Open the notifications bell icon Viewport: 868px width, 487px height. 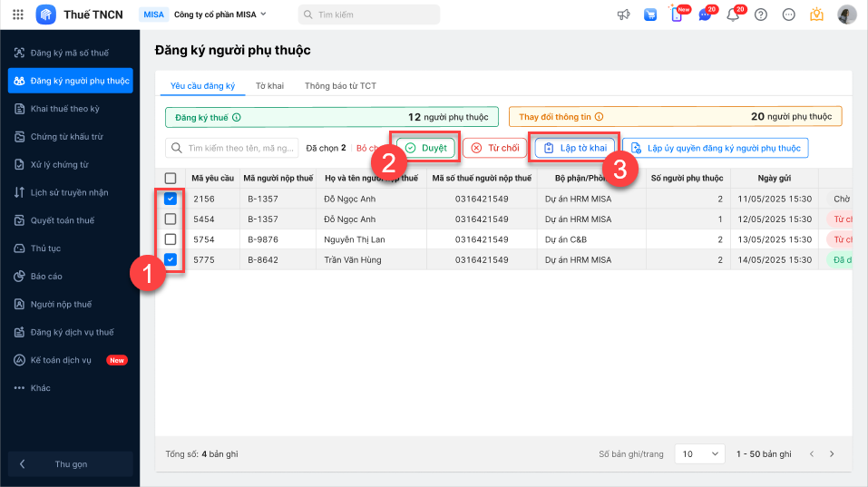click(732, 15)
